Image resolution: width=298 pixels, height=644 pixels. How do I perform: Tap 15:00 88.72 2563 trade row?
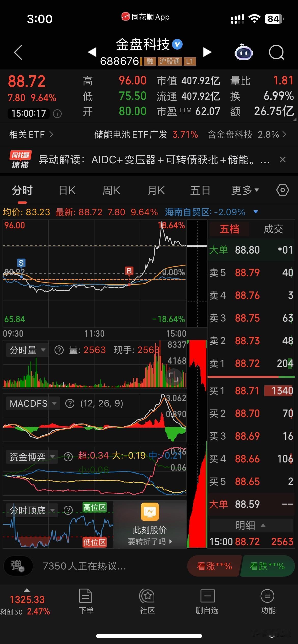pyautogui.click(x=251, y=542)
